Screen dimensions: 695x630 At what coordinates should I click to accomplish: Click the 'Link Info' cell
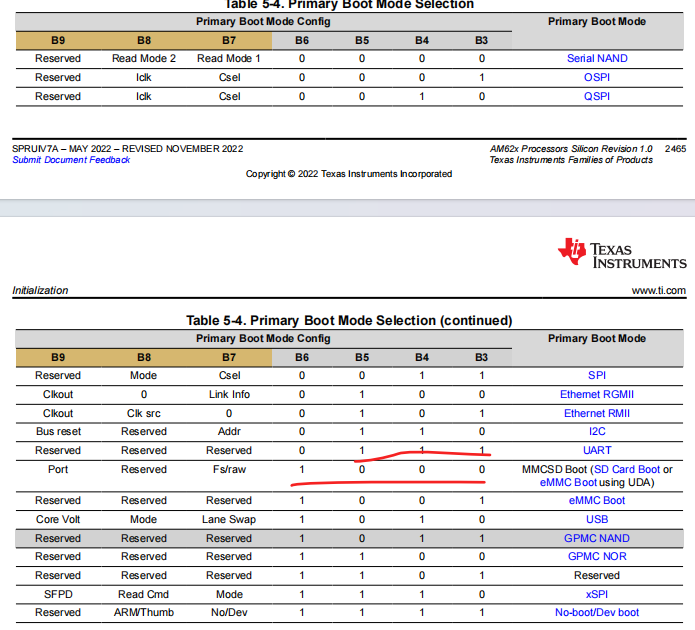tap(229, 395)
